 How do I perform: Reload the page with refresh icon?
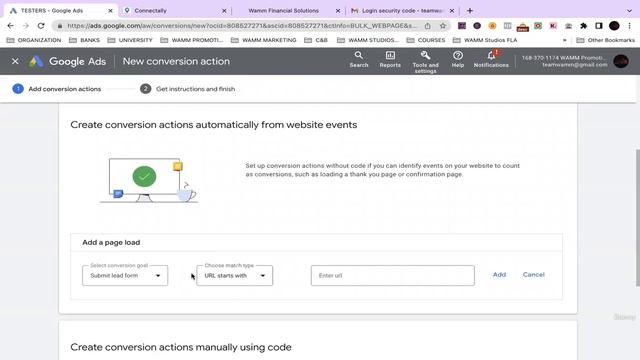(x=41, y=26)
